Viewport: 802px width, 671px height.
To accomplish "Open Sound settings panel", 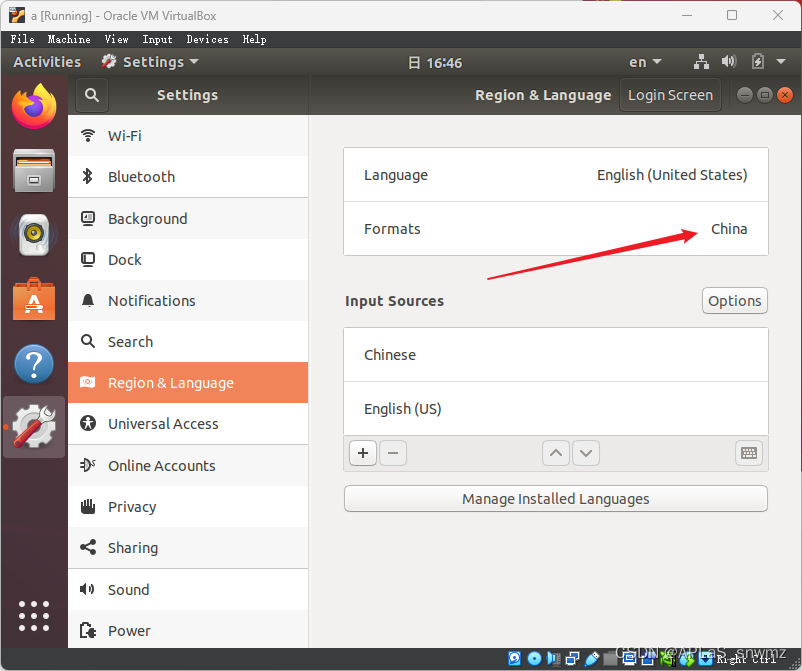I will click(x=188, y=590).
